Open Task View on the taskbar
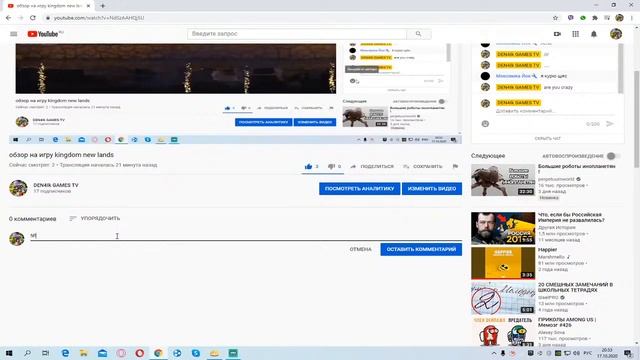The image size is (640, 360). coord(46,353)
